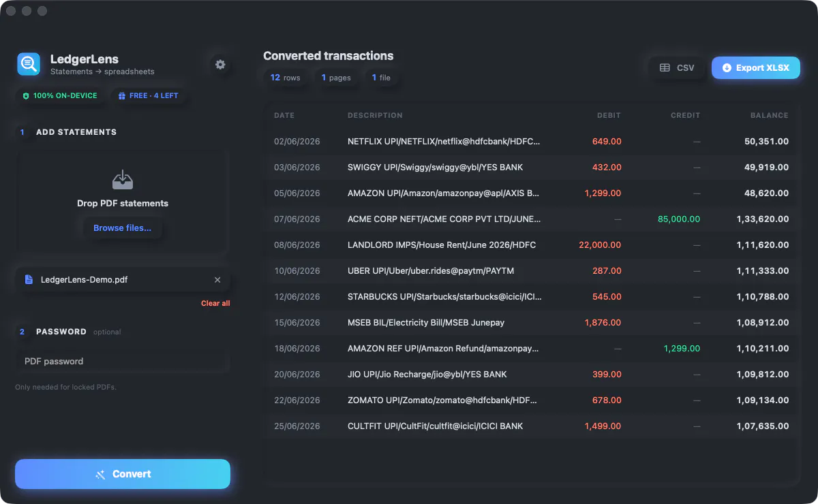This screenshot has width=818, height=504.
Task: Click the 1,10,788.00 balance value
Action: (763, 297)
